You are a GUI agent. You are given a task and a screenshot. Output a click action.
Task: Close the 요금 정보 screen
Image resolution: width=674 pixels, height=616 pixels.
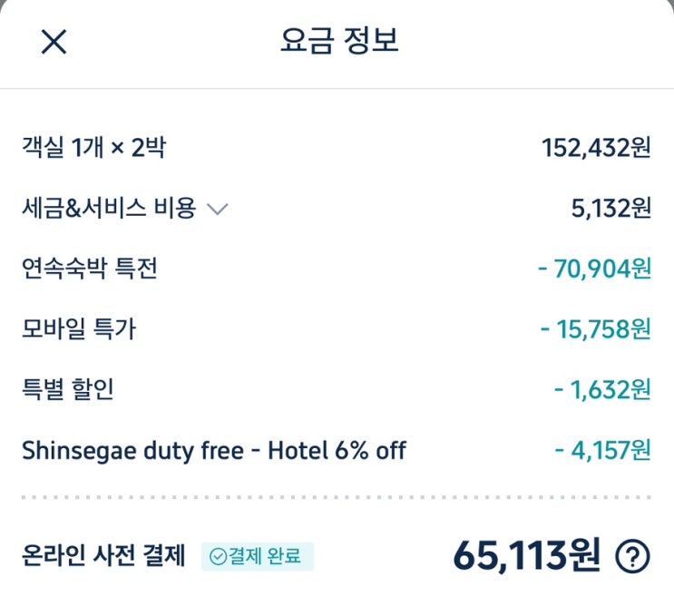click(x=54, y=42)
